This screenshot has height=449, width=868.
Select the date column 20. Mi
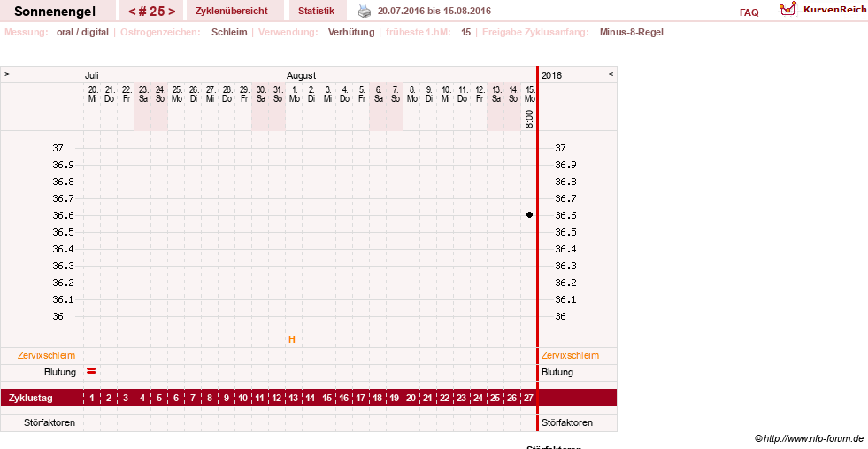pos(92,94)
